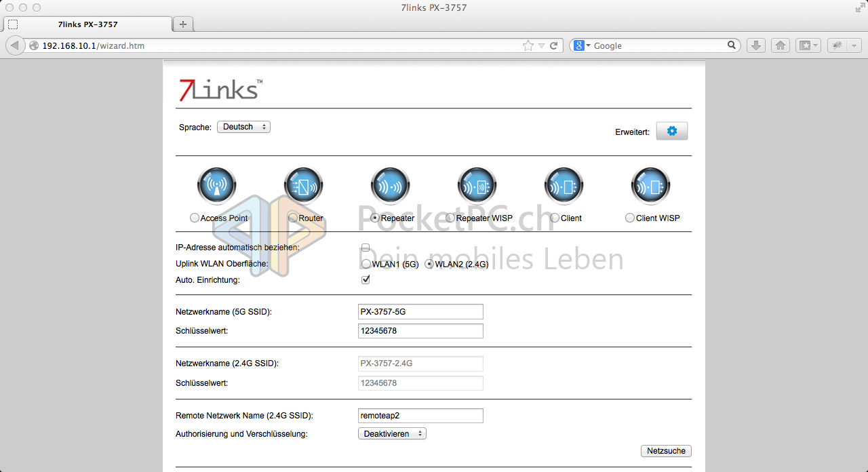Image resolution: width=868 pixels, height=472 pixels.
Task: Click the Router mode icon
Action: (x=303, y=185)
